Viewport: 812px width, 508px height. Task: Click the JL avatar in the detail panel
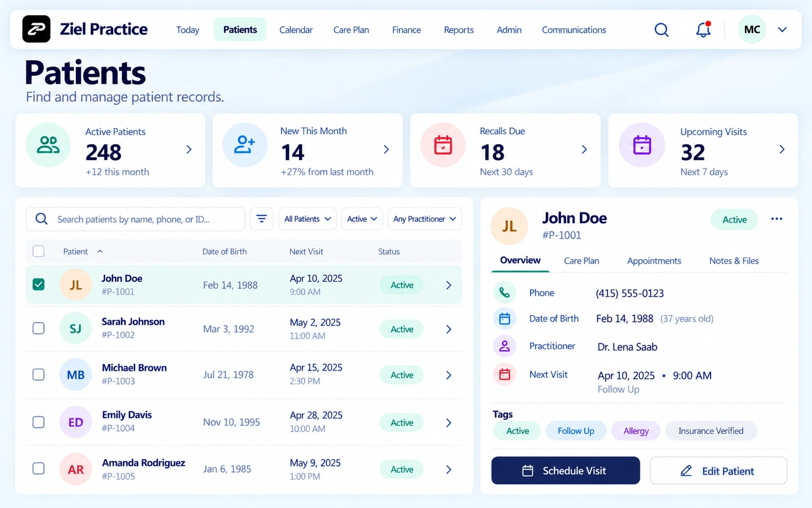pos(509,226)
